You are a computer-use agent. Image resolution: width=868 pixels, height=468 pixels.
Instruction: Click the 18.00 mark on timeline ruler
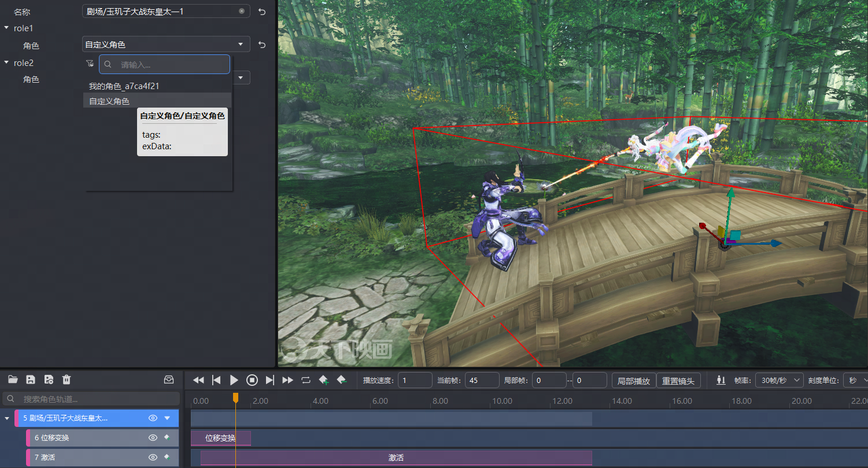[x=741, y=401]
